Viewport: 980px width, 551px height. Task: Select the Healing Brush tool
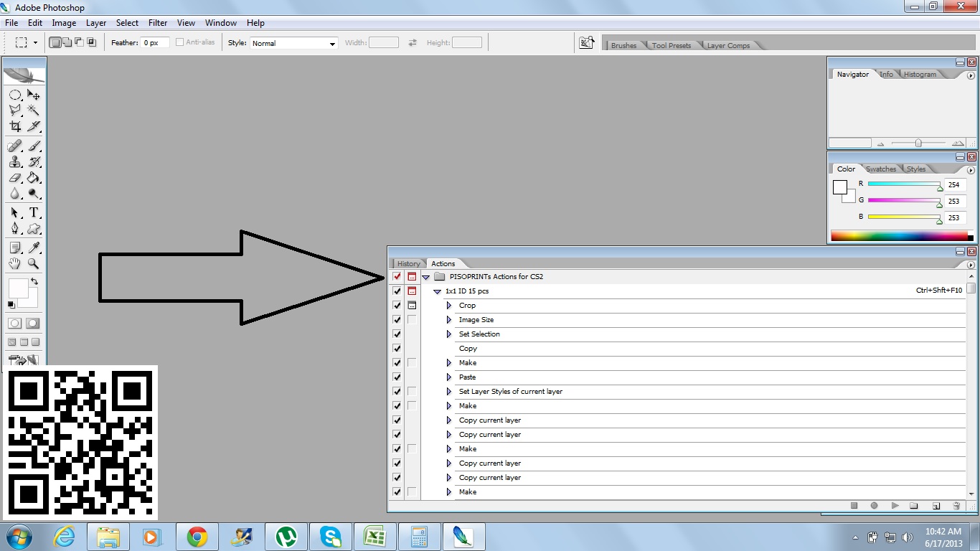pyautogui.click(x=15, y=146)
